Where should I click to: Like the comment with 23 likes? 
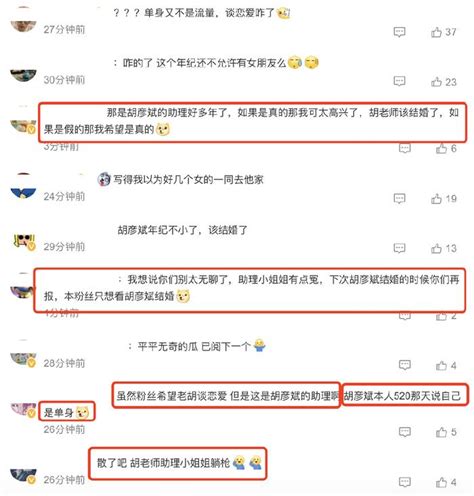pos(436,82)
